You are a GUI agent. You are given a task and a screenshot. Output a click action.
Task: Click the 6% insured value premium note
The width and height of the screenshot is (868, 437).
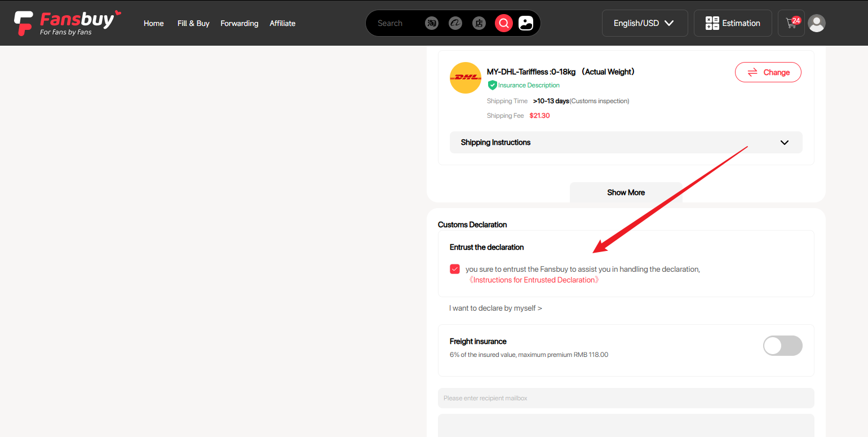tap(529, 355)
